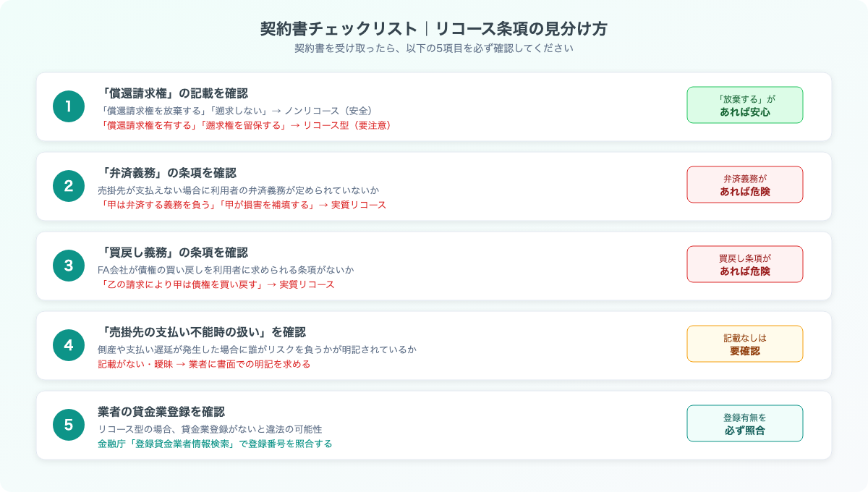Click the teal 登録有無を必ず照合 badge

744,424
